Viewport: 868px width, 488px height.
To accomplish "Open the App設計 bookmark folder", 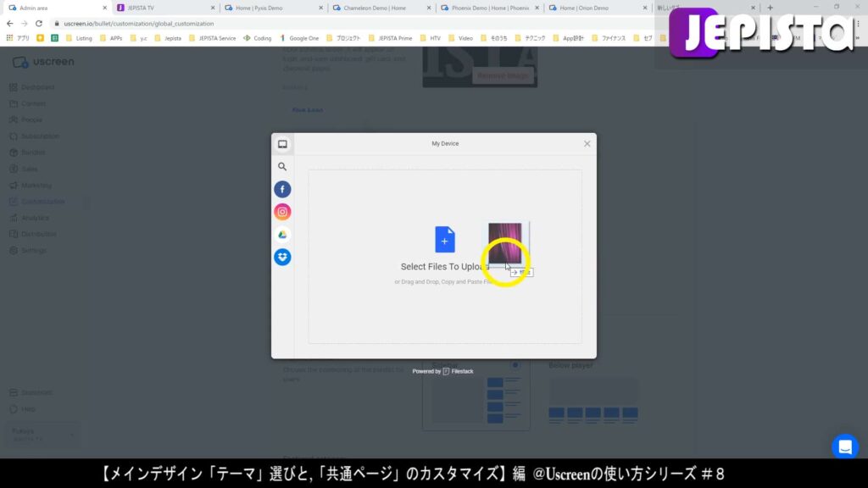I will click(x=568, y=38).
